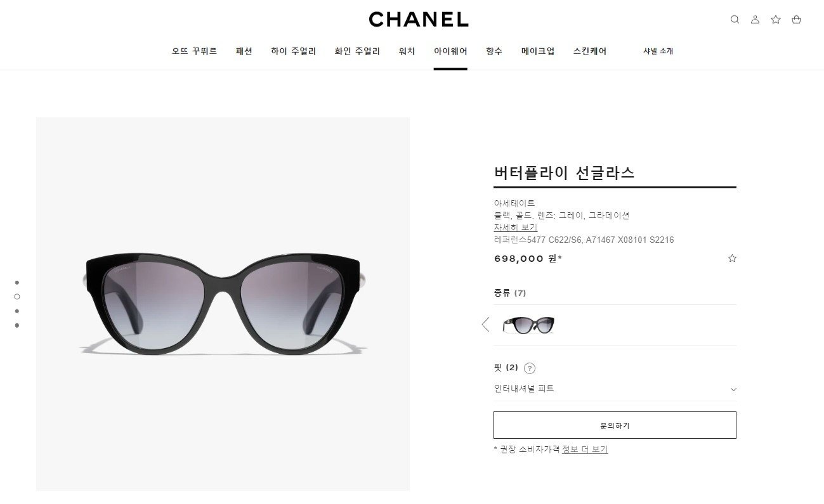Open the 정보 더 보기 link

point(585,449)
